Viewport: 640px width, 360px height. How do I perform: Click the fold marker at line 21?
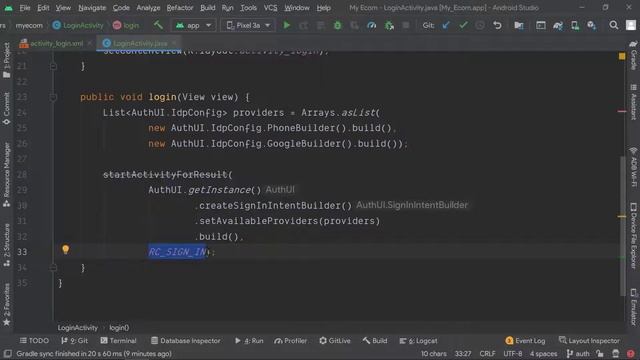click(x=53, y=66)
